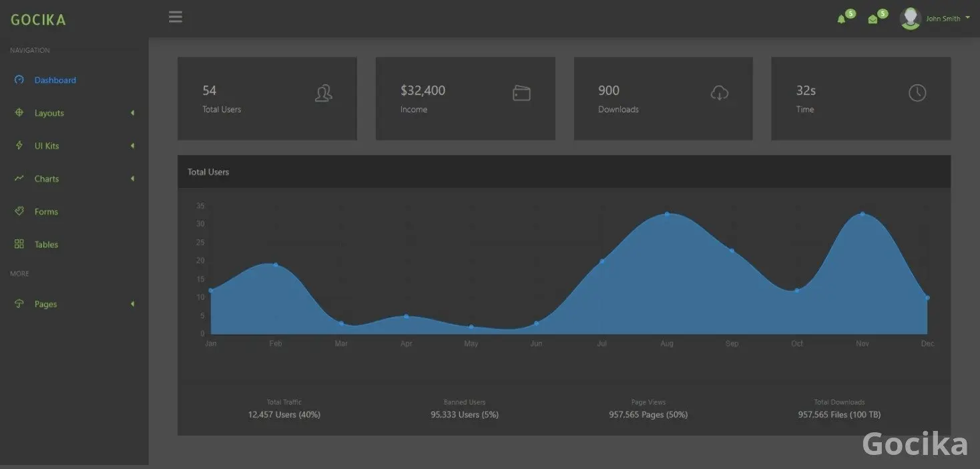Click the Total Users people icon
The height and width of the screenshot is (469, 980).
tap(323, 94)
